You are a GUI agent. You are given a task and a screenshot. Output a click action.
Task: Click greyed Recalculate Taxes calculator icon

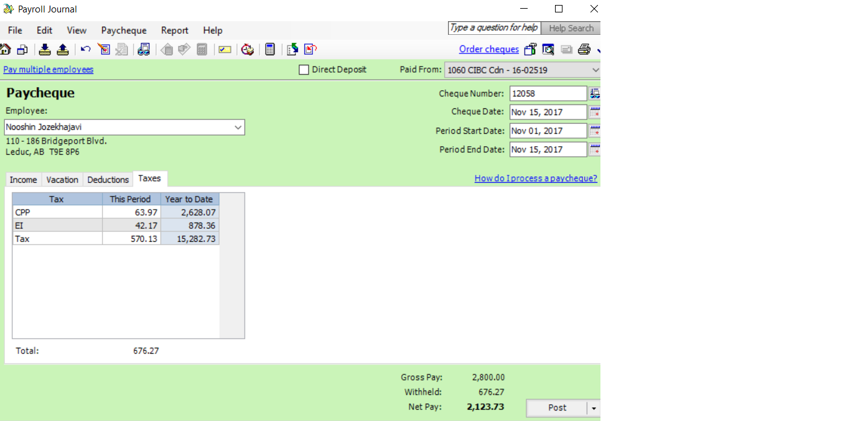tap(202, 49)
